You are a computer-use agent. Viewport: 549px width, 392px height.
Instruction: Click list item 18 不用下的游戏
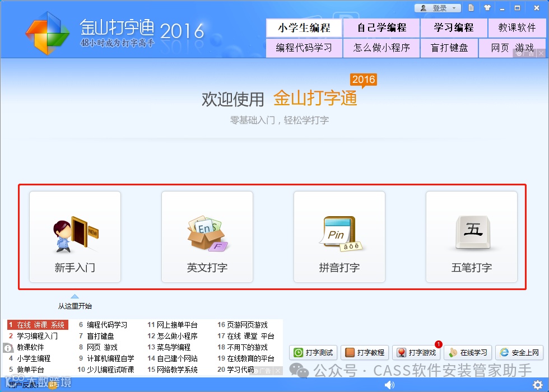click(x=243, y=347)
